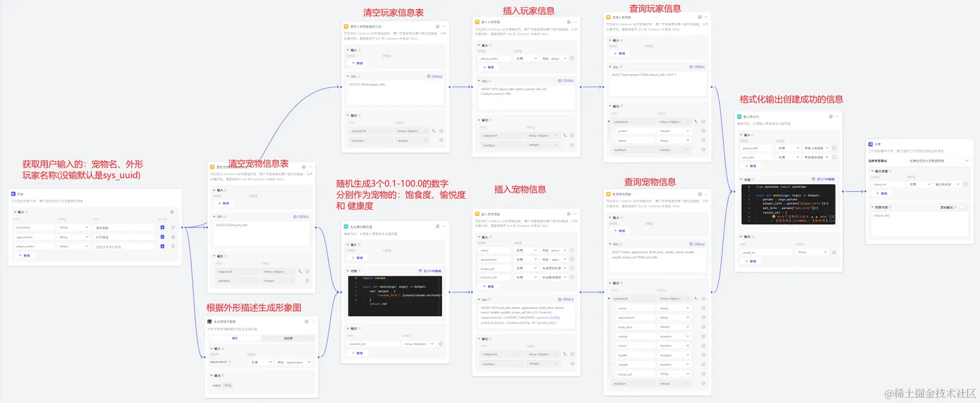Test-run the DELETE FROM pet_info node

coord(304,167)
